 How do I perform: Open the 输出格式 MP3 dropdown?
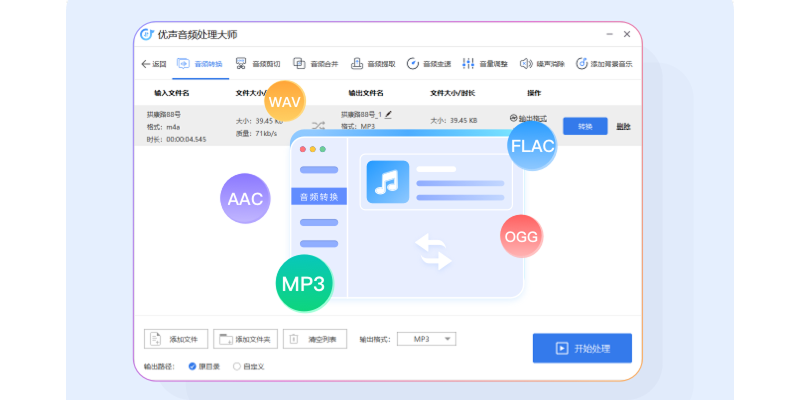(427, 339)
